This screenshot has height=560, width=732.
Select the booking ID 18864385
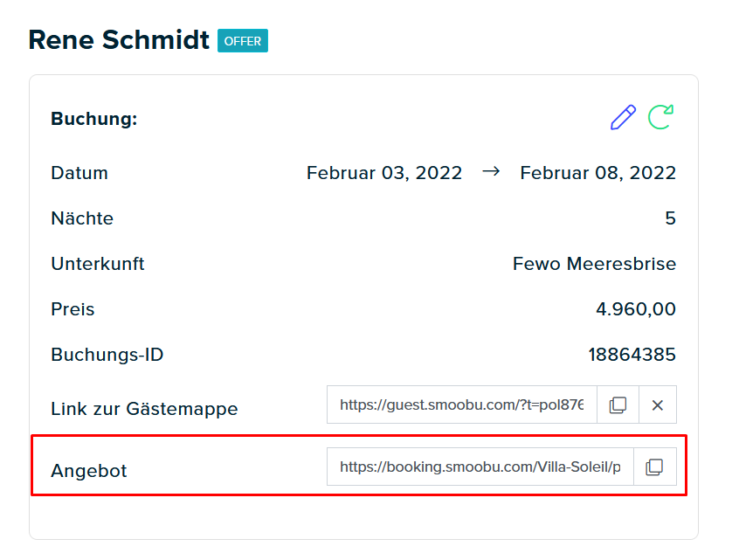pos(632,355)
